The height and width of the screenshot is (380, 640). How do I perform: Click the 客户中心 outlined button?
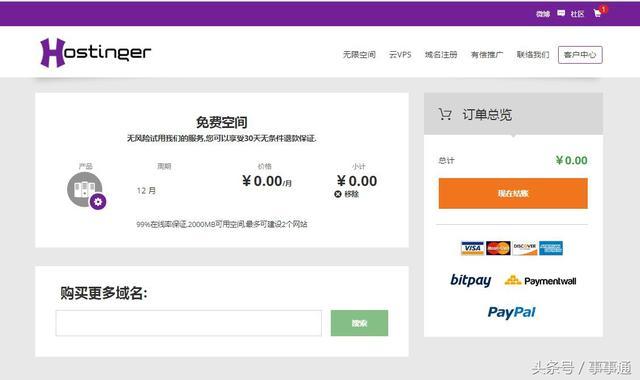coord(580,55)
